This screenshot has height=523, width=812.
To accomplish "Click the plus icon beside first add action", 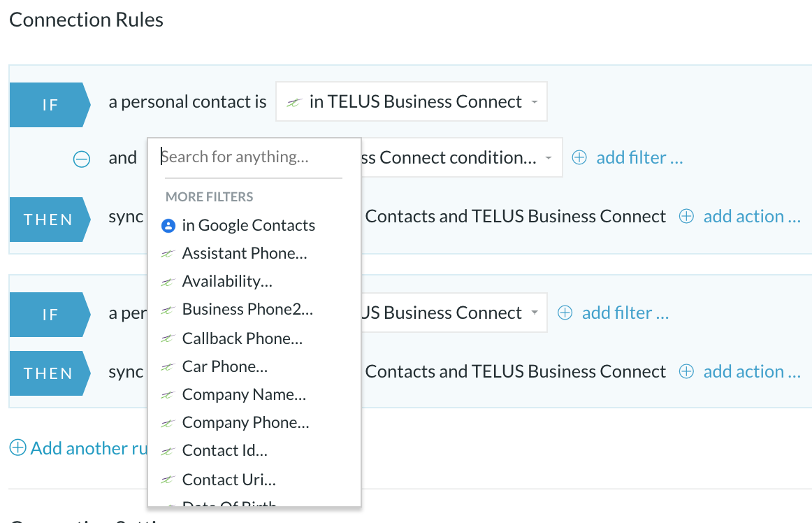I will [686, 216].
